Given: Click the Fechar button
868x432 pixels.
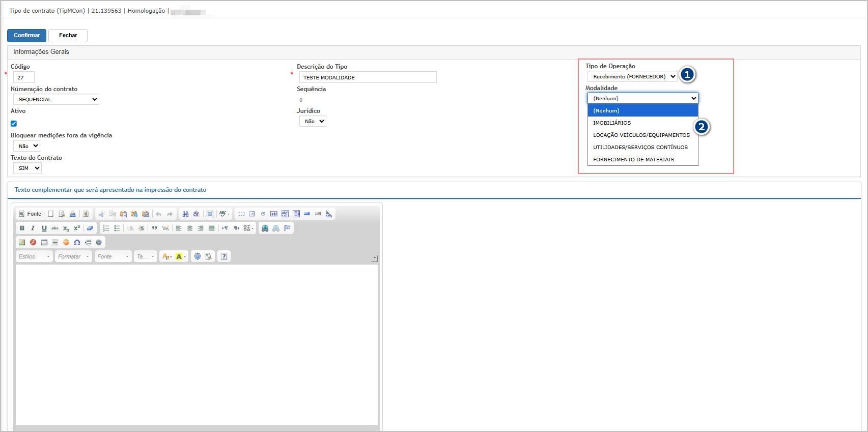Looking at the screenshot, I should coord(68,35).
